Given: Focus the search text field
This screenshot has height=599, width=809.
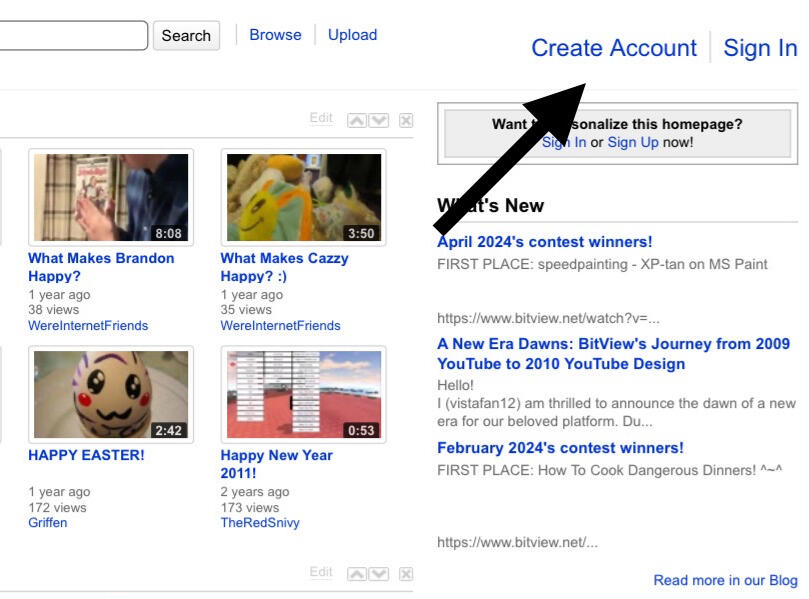Looking at the screenshot, I should [x=70, y=35].
